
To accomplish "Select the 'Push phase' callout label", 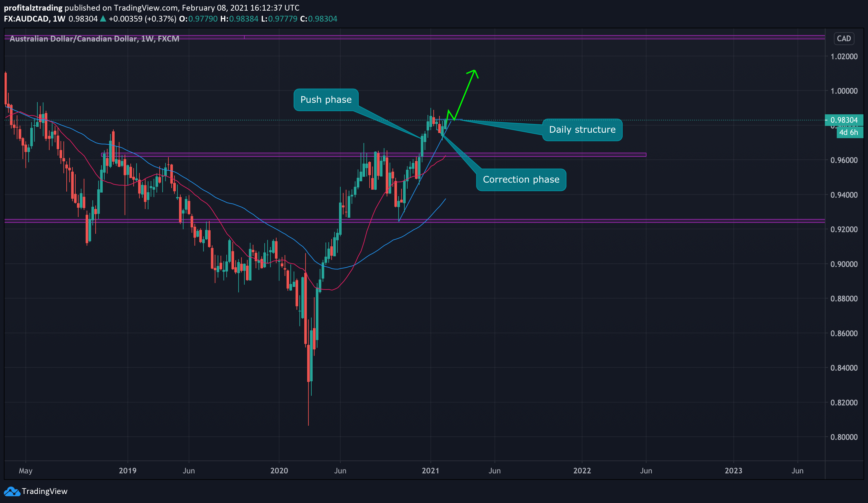I will (326, 100).
